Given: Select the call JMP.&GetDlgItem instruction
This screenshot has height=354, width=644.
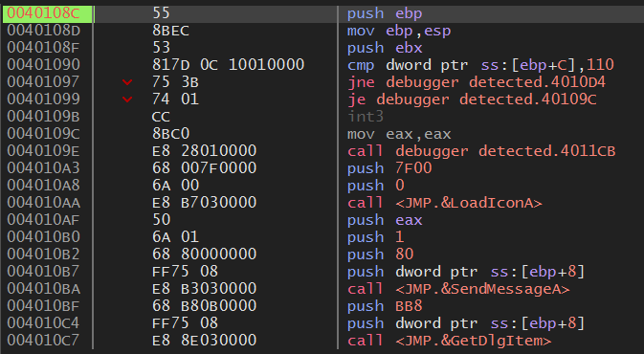Looking at the screenshot, I should point(449,342).
